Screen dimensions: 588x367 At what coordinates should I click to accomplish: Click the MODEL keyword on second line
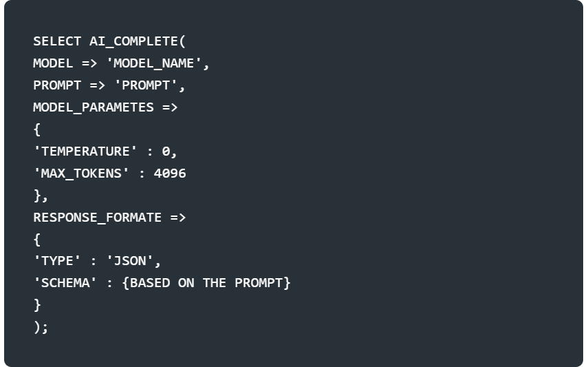point(53,63)
